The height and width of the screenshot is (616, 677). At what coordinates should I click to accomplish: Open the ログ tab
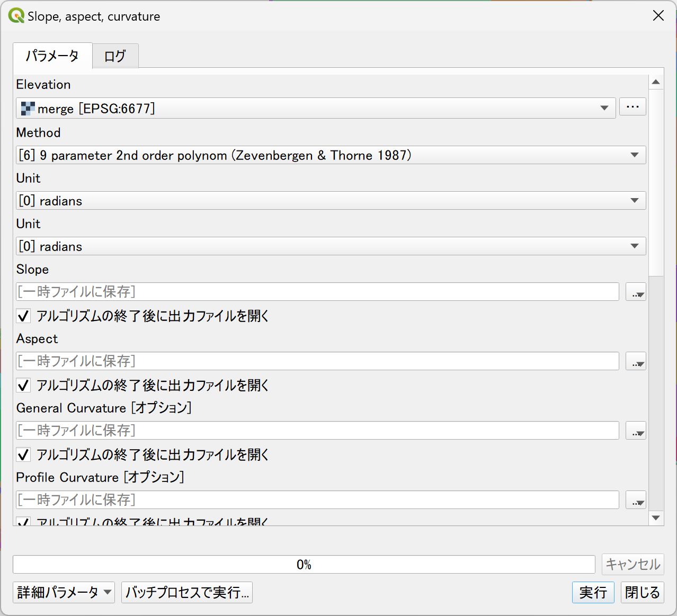point(115,56)
